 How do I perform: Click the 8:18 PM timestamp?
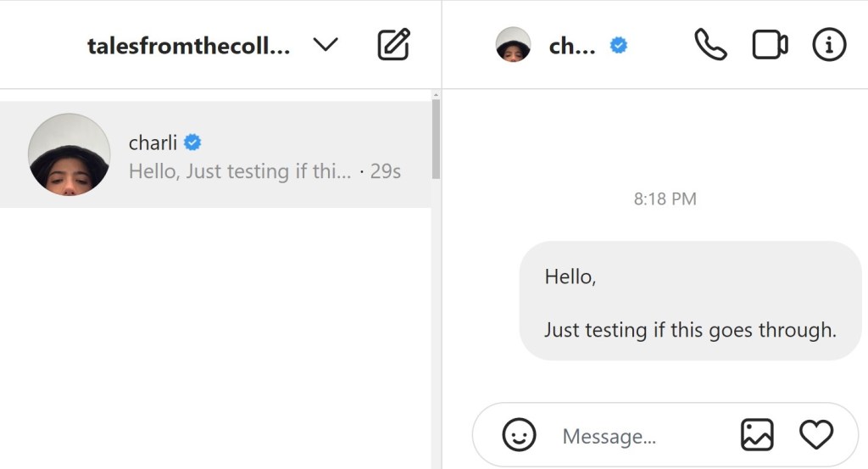click(665, 198)
